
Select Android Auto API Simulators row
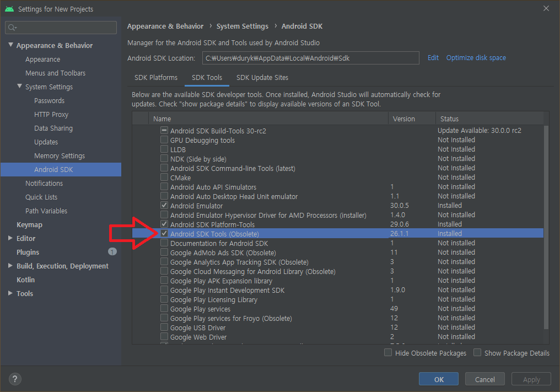click(337, 187)
